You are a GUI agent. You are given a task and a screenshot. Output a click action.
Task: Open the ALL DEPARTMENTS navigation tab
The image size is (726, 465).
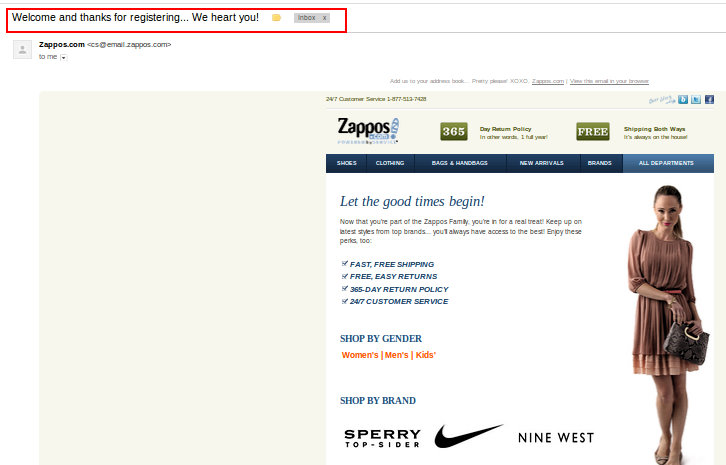[x=666, y=163]
